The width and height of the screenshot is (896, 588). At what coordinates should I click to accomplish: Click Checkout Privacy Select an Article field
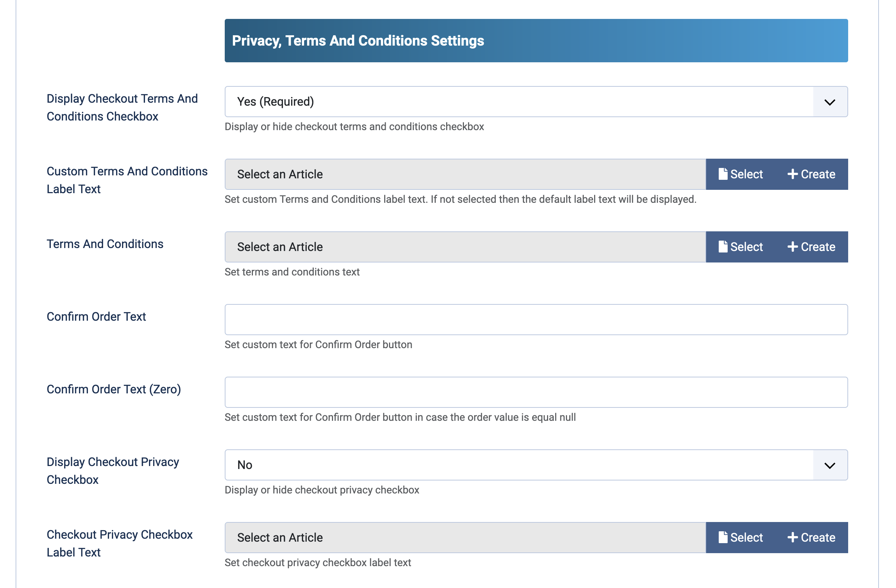point(465,537)
